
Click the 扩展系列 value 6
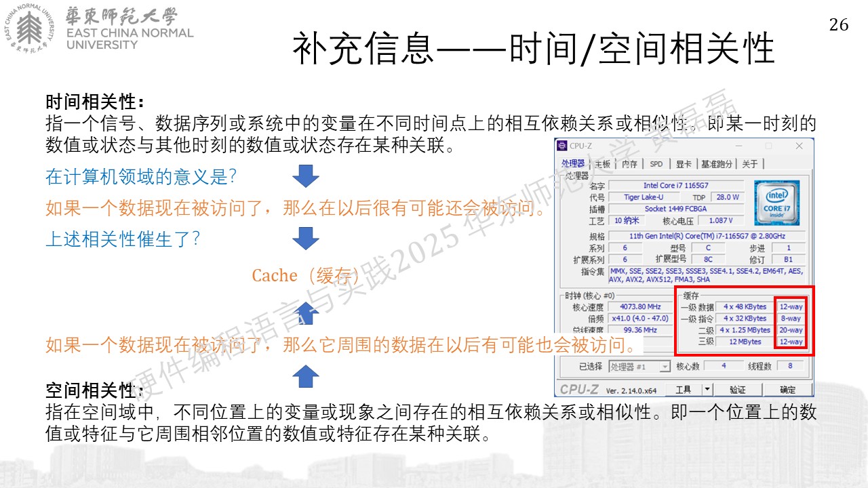pyautogui.click(x=625, y=259)
